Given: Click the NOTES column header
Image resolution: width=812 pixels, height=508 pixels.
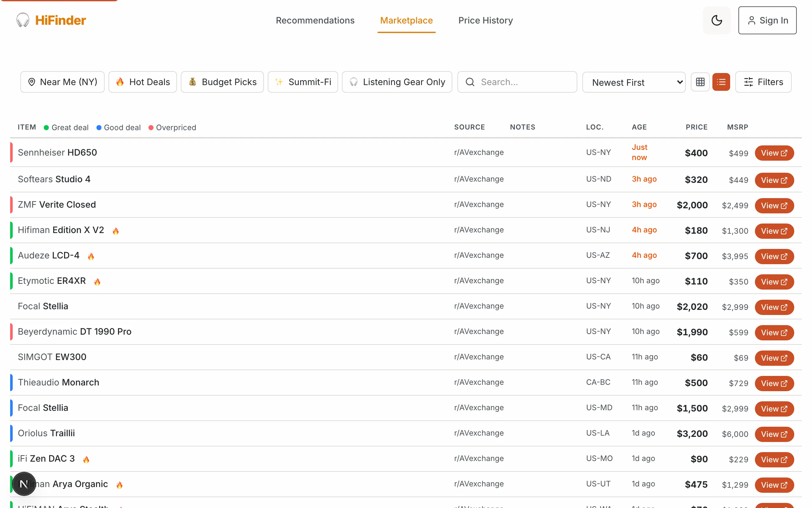Looking at the screenshot, I should [x=522, y=127].
